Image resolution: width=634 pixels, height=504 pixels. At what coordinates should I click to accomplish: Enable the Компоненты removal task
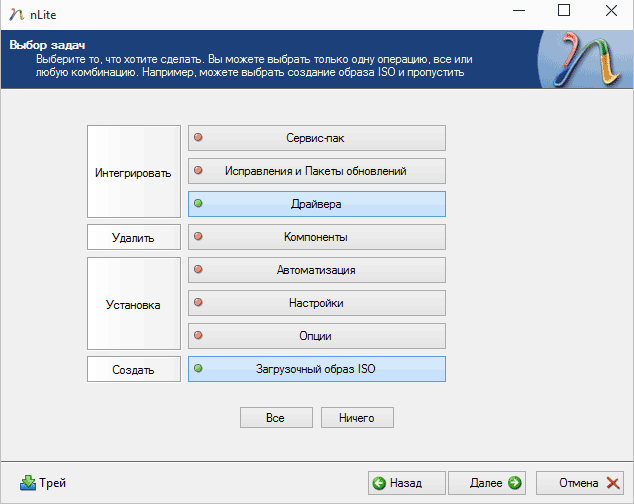[317, 237]
